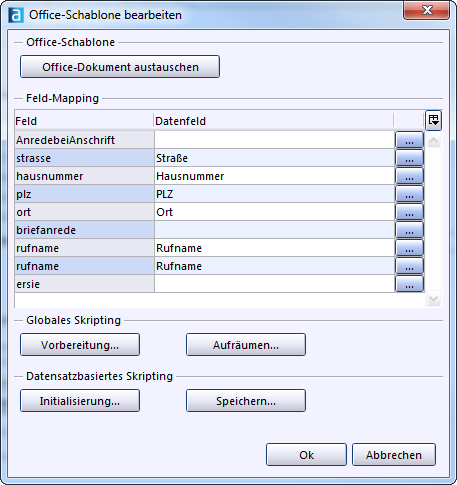Open ellipsis picker for briefanrede row
Image resolution: width=457 pixels, height=485 pixels.
(x=409, y=230)
